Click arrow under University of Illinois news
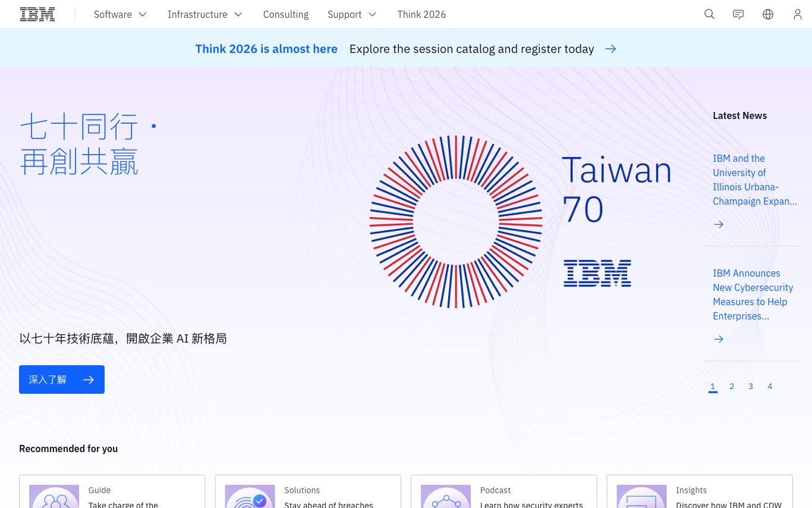The image size is (812, 508). [x=719, y=224]
